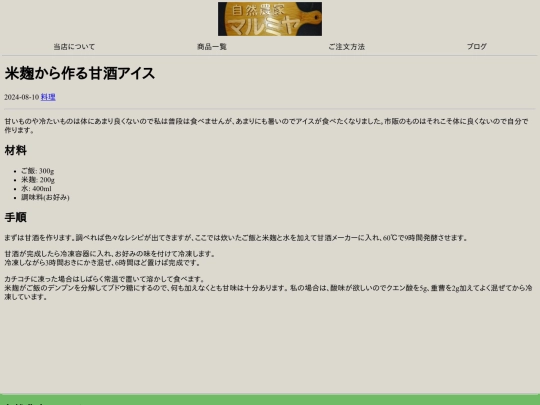
Task: Click paragraph starting まずは甘酒を作ります
Action: tap(236, 238)
